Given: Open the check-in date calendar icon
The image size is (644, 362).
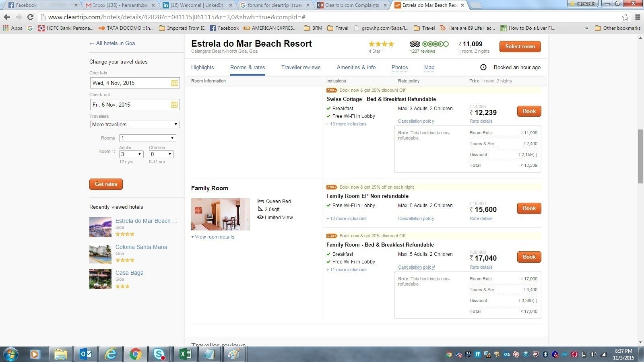Looking at the screenshot, I should [x=174, y=83].
